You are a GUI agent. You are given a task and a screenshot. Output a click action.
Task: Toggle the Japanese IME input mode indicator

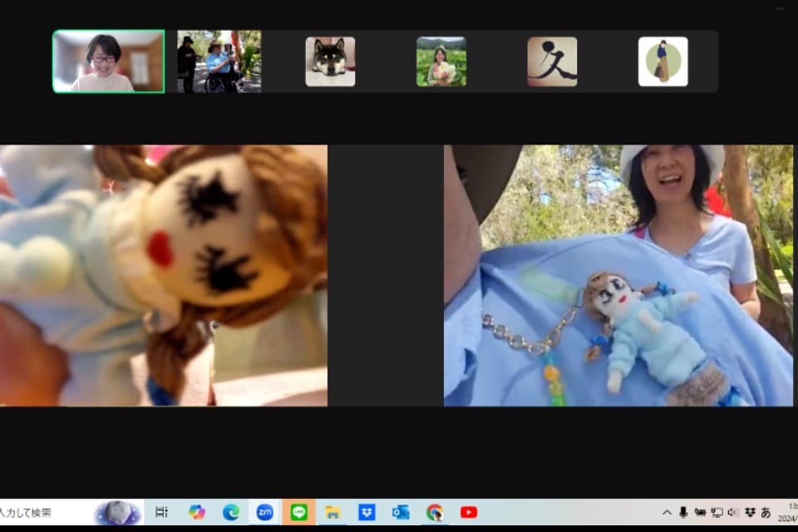pos(766,512)
